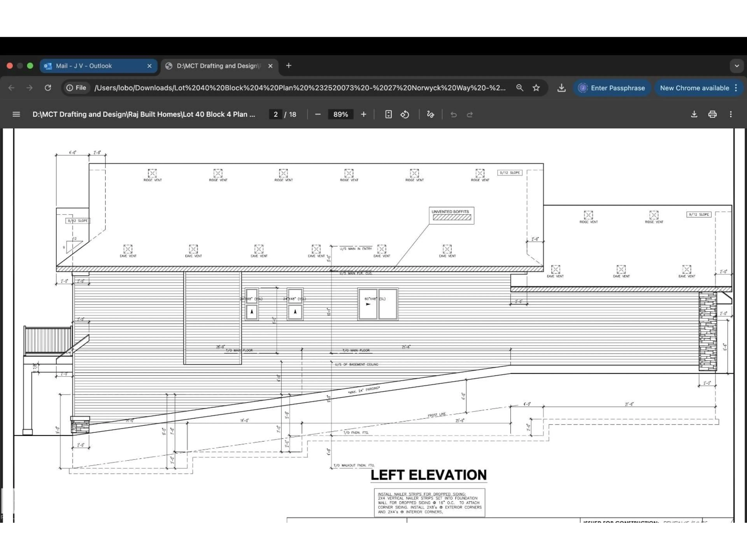Click the FROST LINE label
This screenshot has width=747, height=560.
437,415
